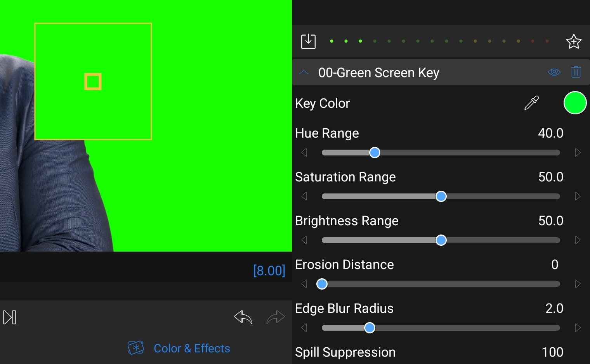The height and width of the screenshot is (364, 590).
Task: Decrease Brightness Range with left arrow
Action: pyautogui.click(x=304, y=240)
